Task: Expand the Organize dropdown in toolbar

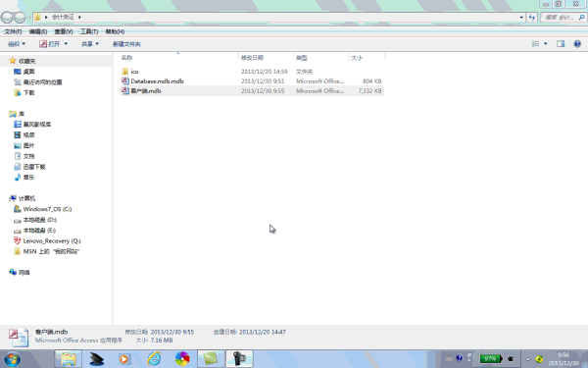Action: click(17, 44)
